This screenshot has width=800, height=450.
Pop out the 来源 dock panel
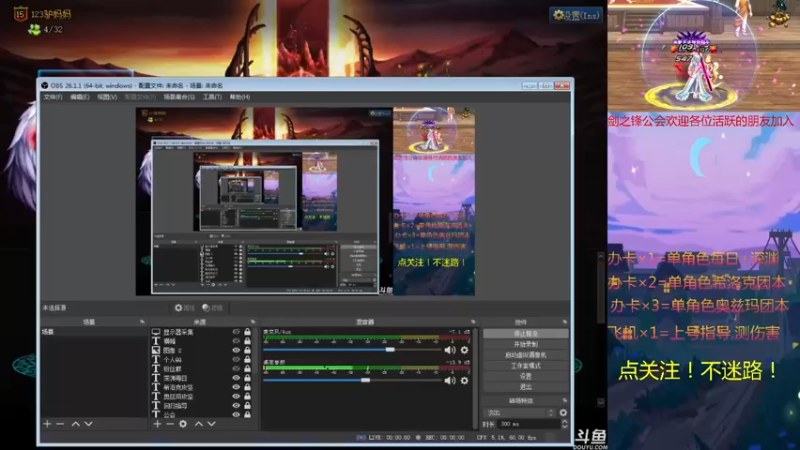(253, 322)
